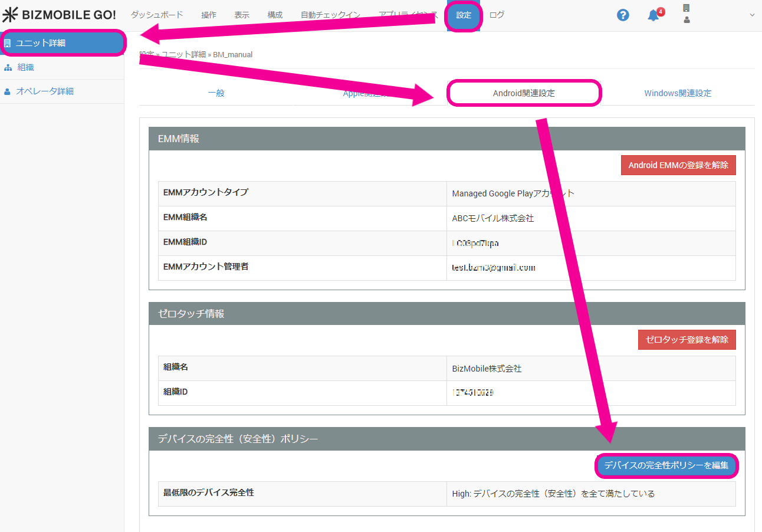Click the ユニット詳細 icon in sidebar
This screenshot has width=762, height=532.
click(x=8, y=43)
